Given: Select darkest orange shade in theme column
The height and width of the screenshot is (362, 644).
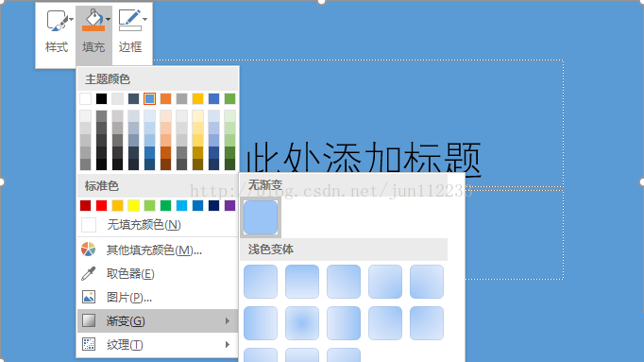Looking at the screenshot, I should (165, 164).
